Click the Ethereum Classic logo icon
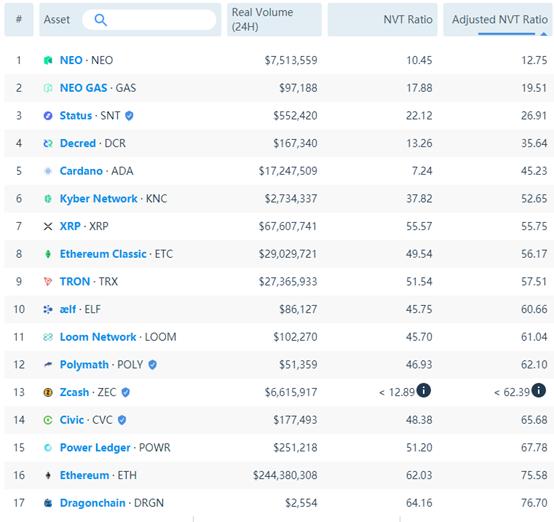554x522 pixels. (48, 254)
